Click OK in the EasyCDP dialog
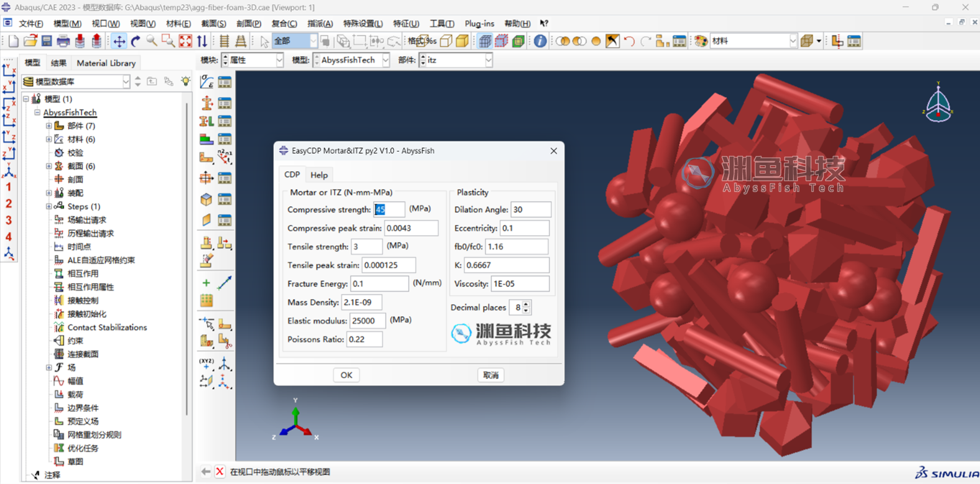Image resolution: width=980 pixels, height=484 pixels. click(x=346, y=375)
